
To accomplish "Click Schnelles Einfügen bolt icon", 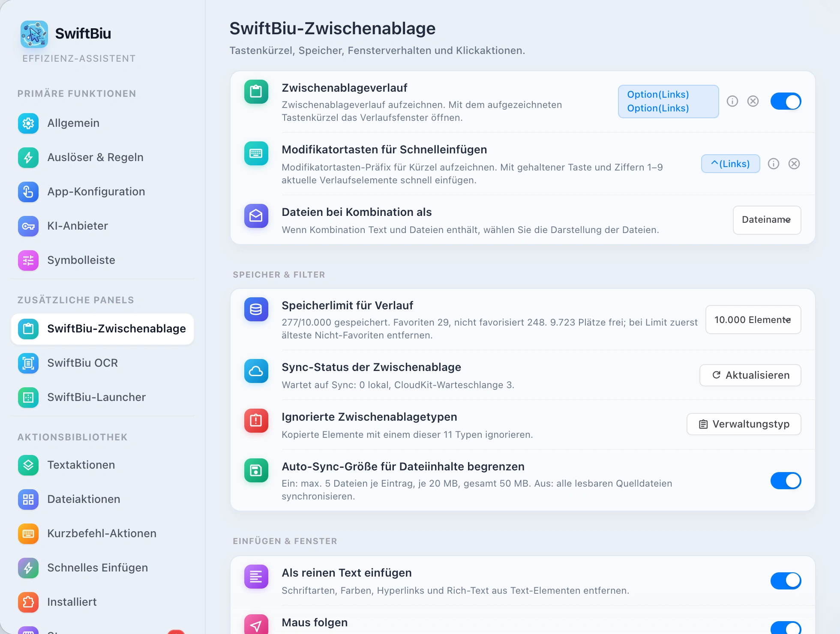I will coord(28,568).
